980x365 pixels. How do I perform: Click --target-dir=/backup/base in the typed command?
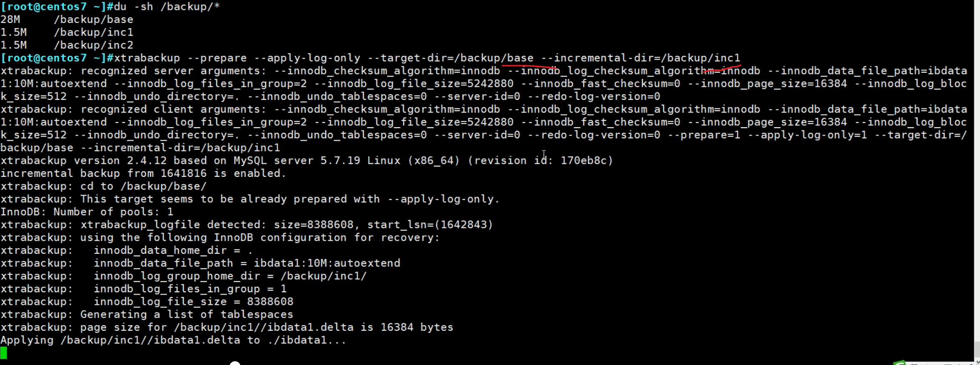pyautogui.click(x=451, y=58)
